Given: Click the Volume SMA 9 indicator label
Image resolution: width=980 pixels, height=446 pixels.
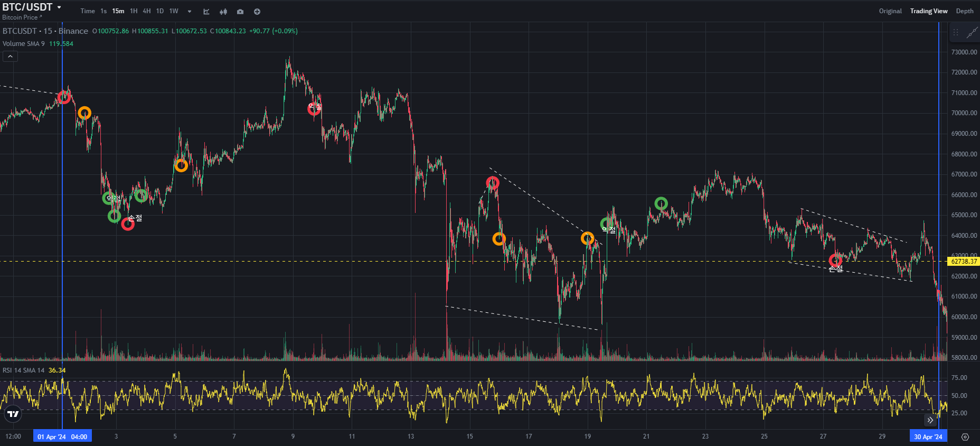Looking at the screenshot, I should coord(24,44).
